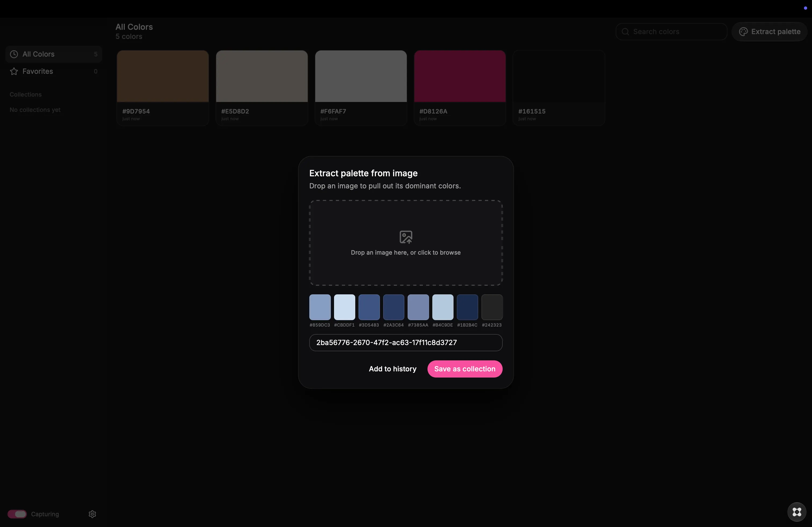The image size is (812, 527).
Task: Open the #9D7954 color card
Action: point(163,88)
